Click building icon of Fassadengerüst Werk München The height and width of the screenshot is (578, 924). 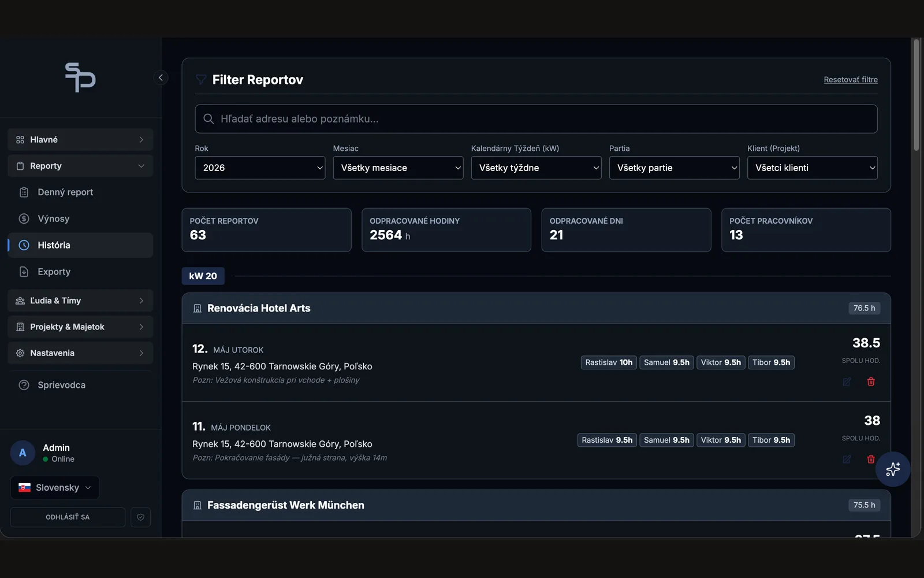(197, 505)
